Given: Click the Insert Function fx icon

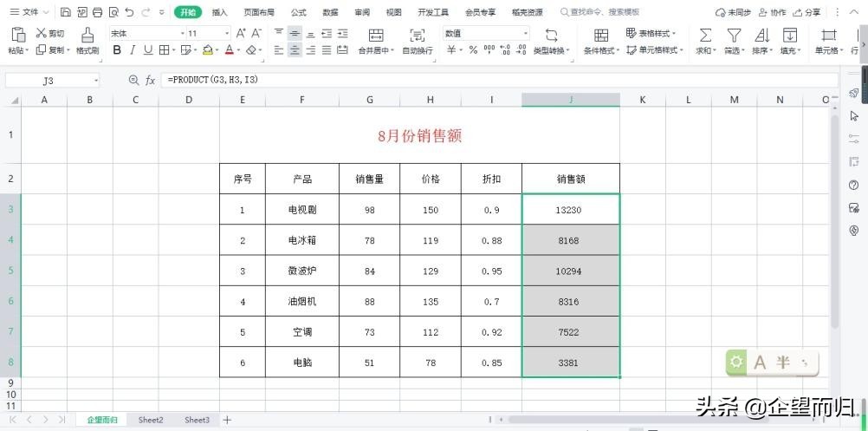Looking at the screenshot, I should click(x=150, y=80).
